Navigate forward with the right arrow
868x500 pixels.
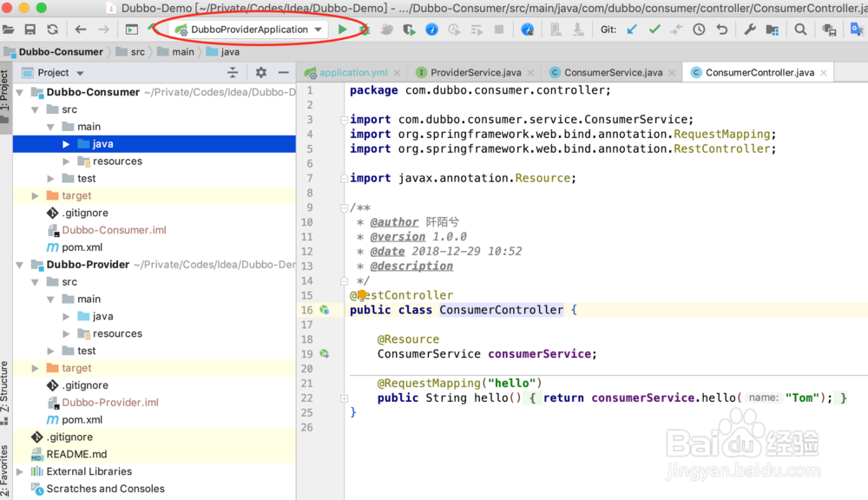(x=103, y=30)
